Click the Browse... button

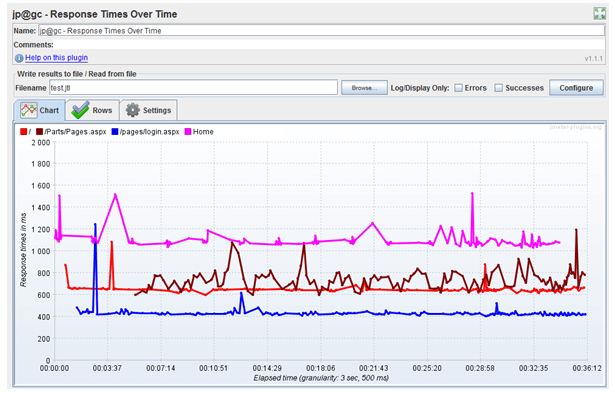(364, 88)
